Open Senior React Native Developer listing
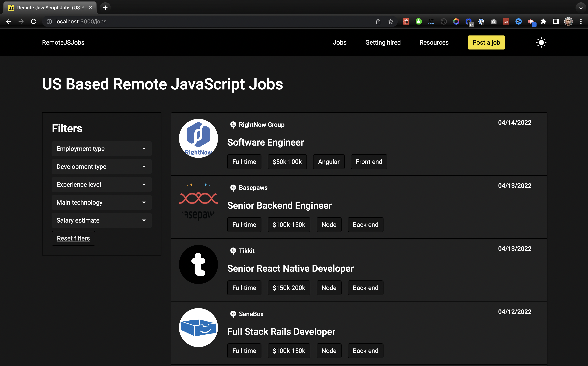The width and height of the screenshot is (588, 366). (x=290, y=268)
